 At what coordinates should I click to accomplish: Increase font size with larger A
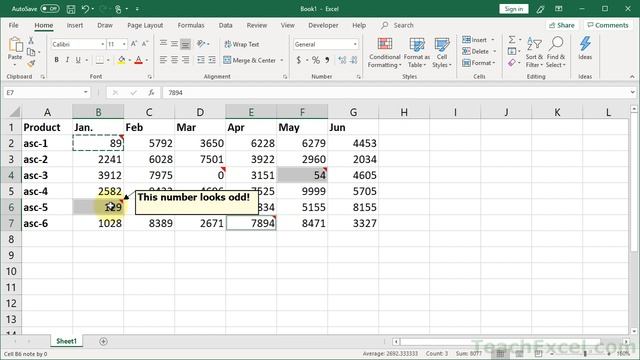tap(134, 44)
